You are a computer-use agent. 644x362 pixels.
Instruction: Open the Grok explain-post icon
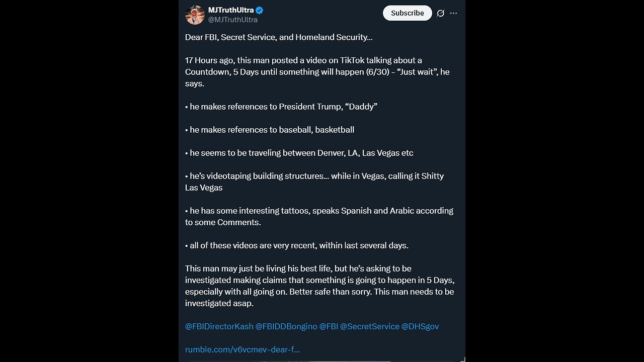tap(441, 13)
